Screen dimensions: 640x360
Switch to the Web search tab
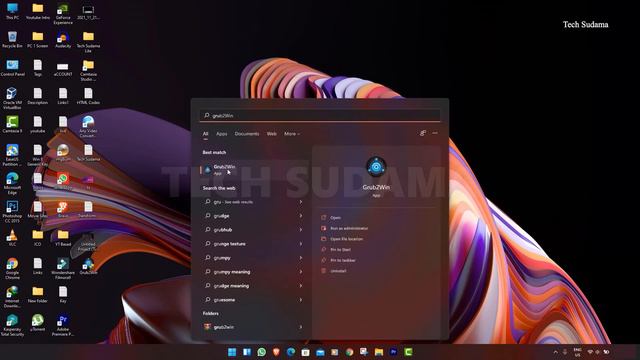click(x=271, y=134)
